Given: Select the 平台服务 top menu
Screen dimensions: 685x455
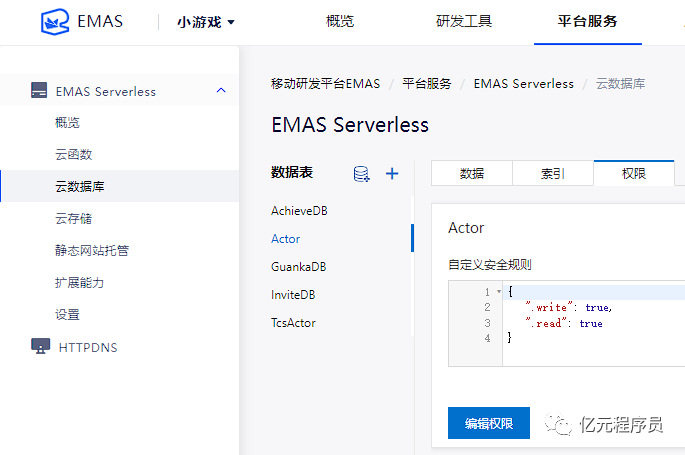Looking at the screenshot, I should tap(587, 21).
